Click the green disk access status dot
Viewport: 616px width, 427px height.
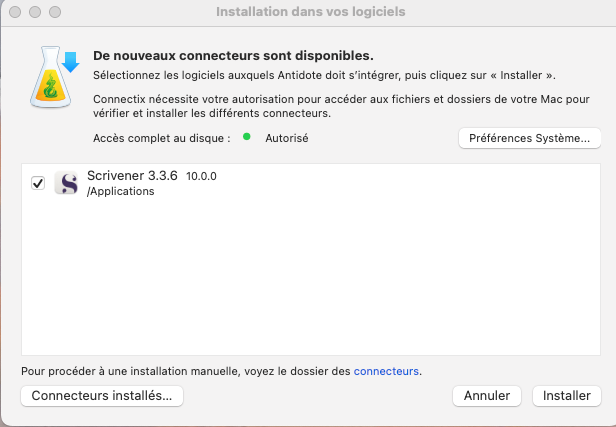(x=247, y=138)
